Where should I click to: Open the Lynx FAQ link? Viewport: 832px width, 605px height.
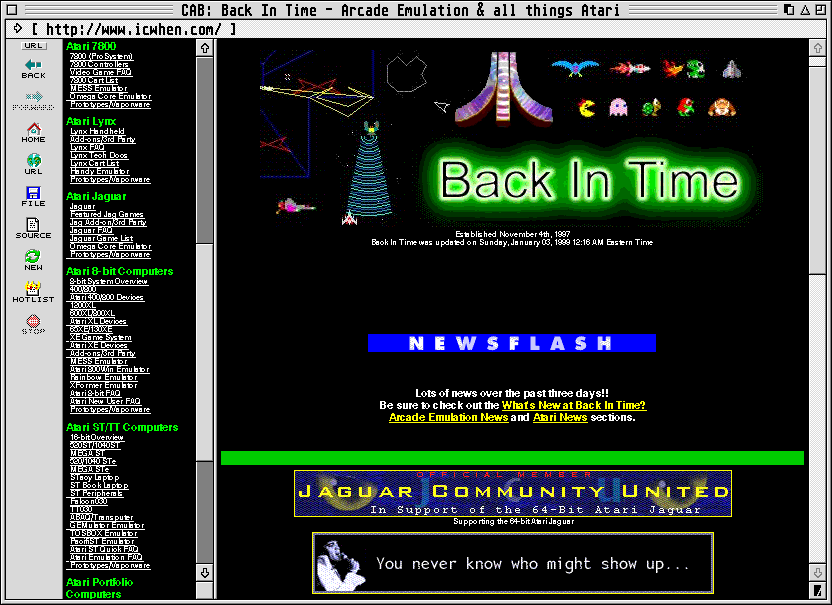tap(88, 147)
